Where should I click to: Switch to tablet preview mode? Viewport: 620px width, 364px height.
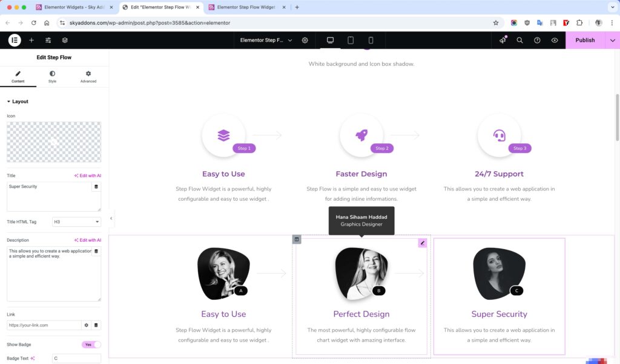tap(351, 41)
